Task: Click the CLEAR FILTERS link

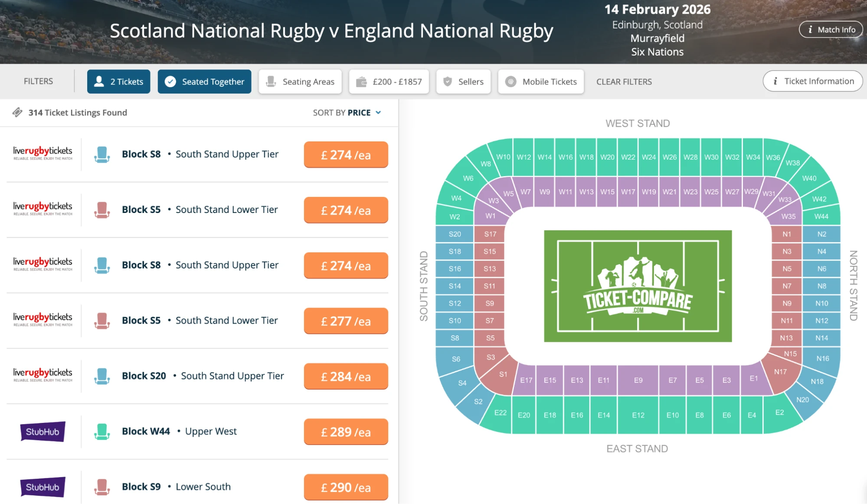Action: pos(624,82)
